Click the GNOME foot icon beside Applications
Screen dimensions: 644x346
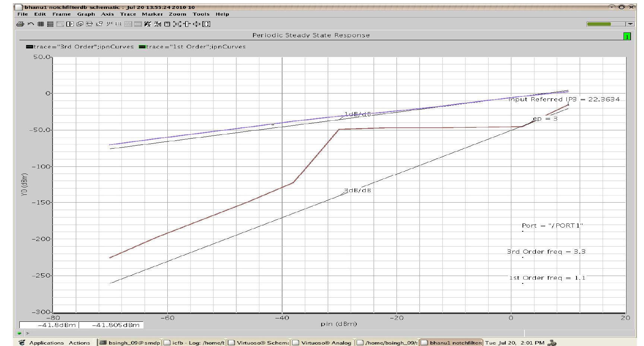[x=22, y=343]
